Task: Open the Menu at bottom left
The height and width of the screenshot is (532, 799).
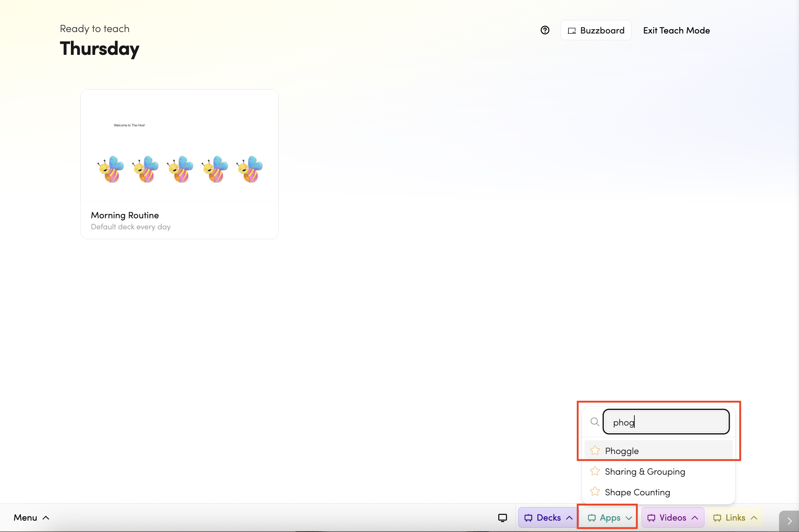Action: point(31,517)
